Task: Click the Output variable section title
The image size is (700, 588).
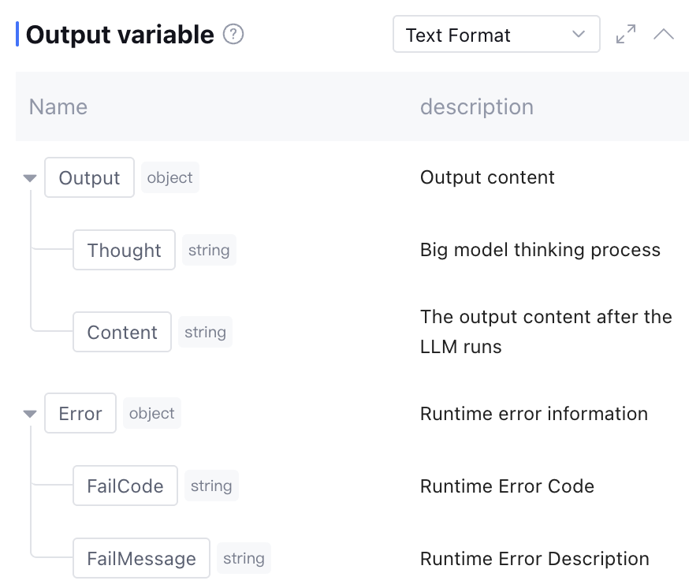Action: pyautogui.click(x=120, y=35)
